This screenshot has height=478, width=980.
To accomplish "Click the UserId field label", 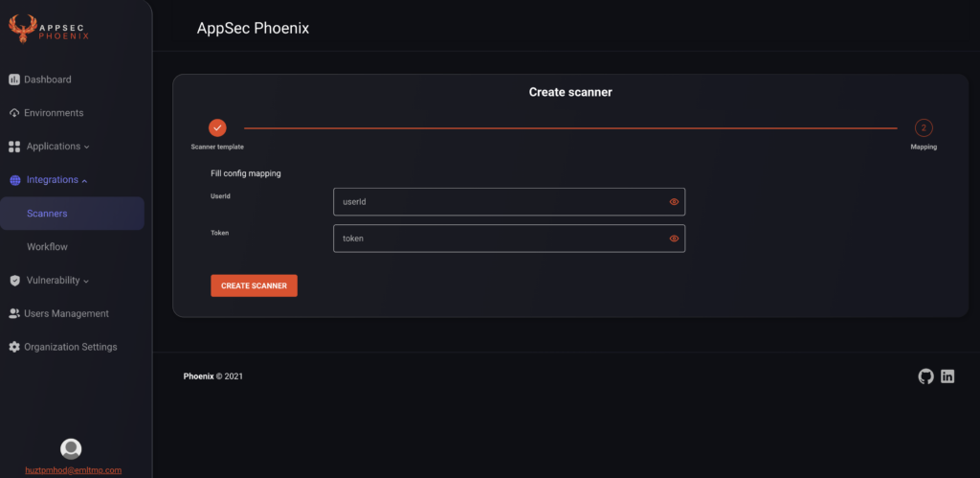I will 221,195.
